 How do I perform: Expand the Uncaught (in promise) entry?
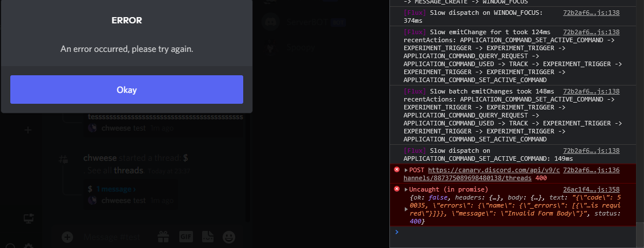406,189
